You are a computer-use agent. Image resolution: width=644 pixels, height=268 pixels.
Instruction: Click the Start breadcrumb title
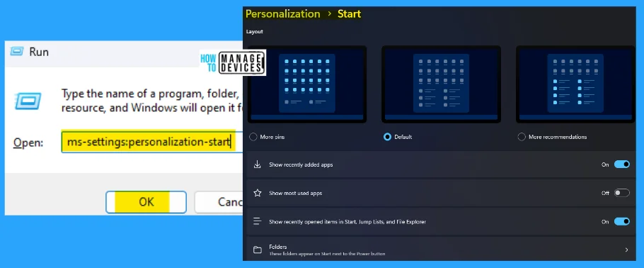[x=349, y=13]
